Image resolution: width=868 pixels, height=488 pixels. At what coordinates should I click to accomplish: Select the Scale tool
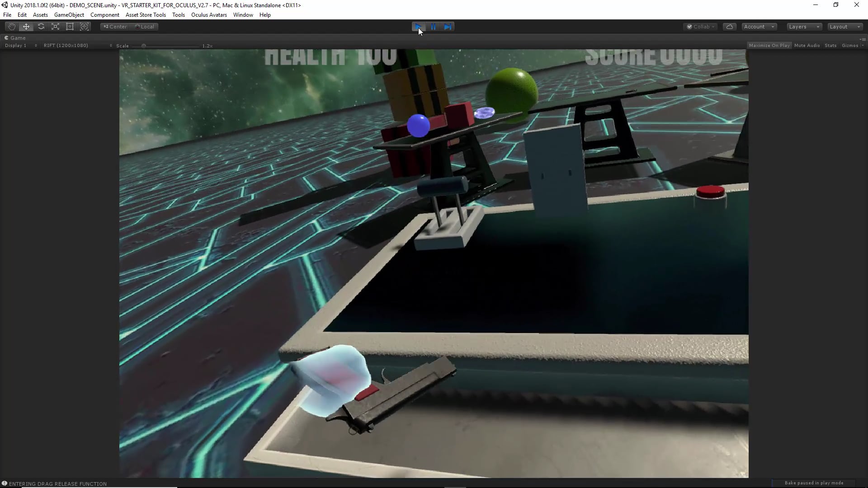pos(55,26)
